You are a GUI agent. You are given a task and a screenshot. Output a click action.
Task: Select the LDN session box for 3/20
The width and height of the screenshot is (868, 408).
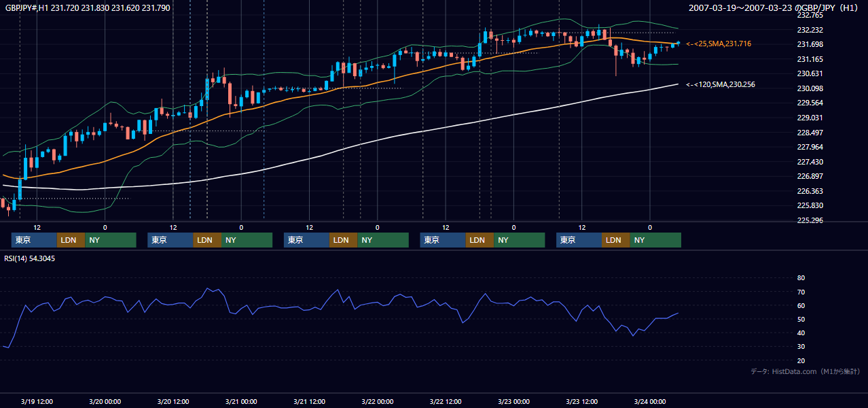[x=207, y=240]
